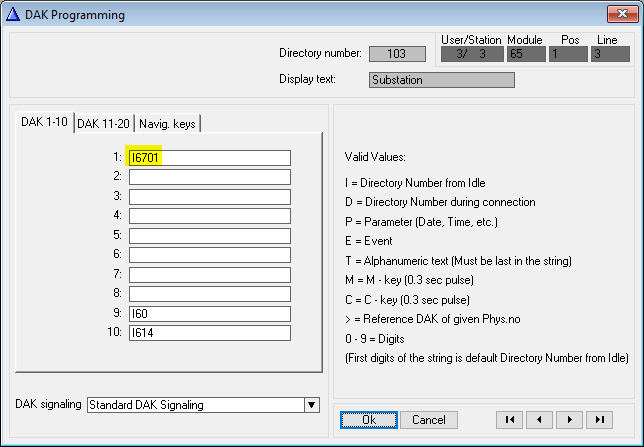This screenshot has height=447, width=644.
Task: Jump to the last record
Action: click(x=600, y=419)
